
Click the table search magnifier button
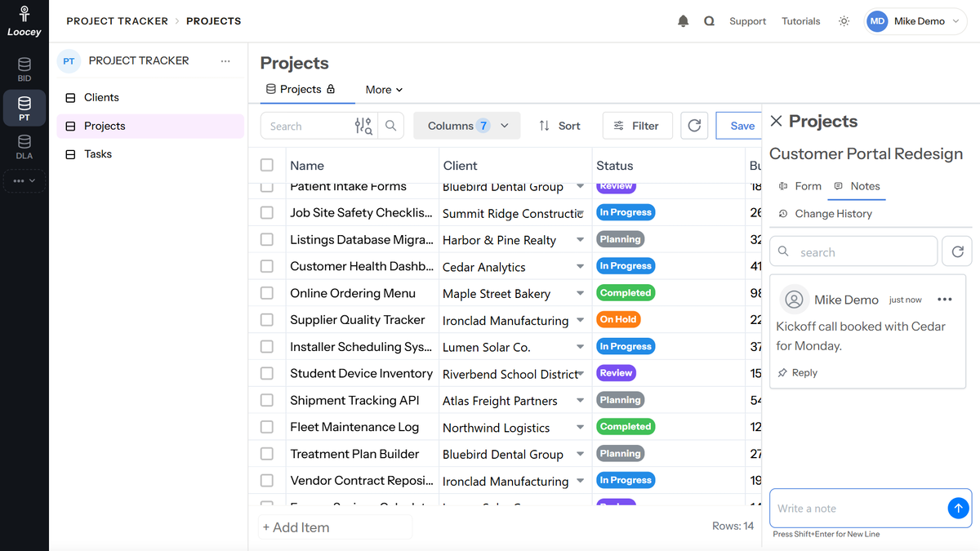coord(390,126)
